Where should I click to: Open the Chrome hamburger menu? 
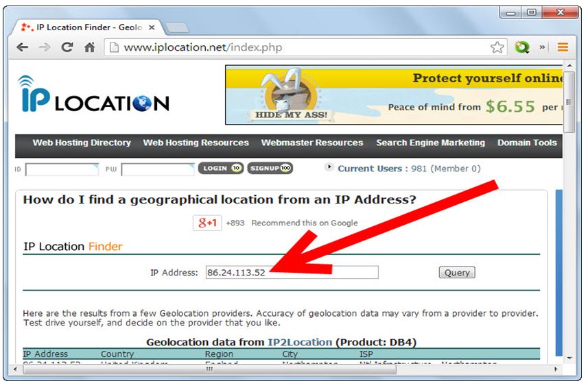(563, 47)
